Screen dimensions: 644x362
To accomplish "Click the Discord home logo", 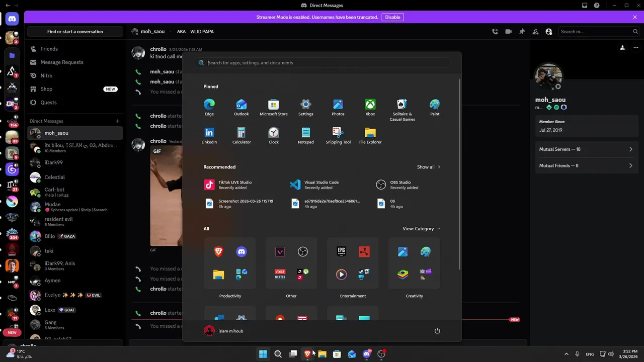I will 12,19.
